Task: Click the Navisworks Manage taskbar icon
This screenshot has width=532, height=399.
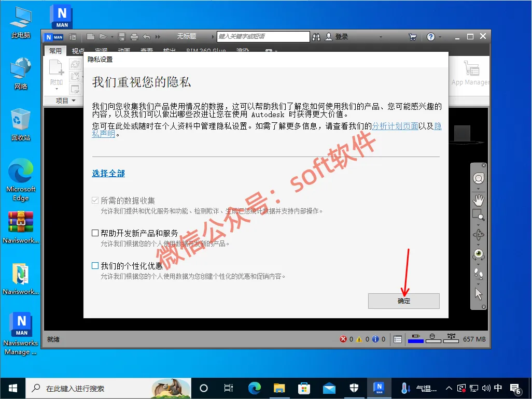Action: pos(379,388)
